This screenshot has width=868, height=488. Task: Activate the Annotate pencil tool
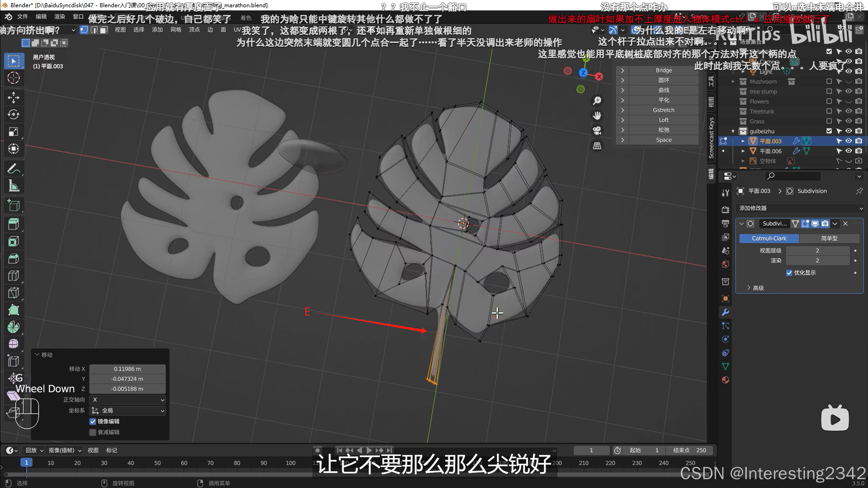coord(14,168)
